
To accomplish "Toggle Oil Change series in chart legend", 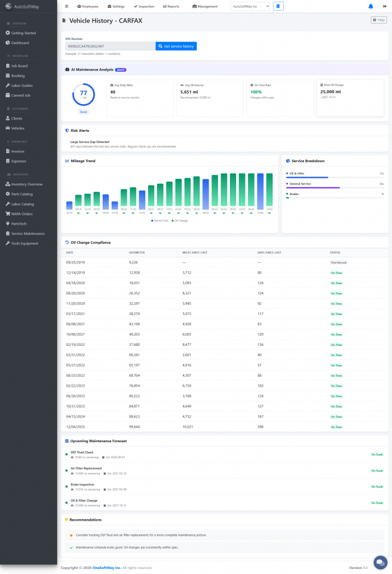I will click(180, 221).
